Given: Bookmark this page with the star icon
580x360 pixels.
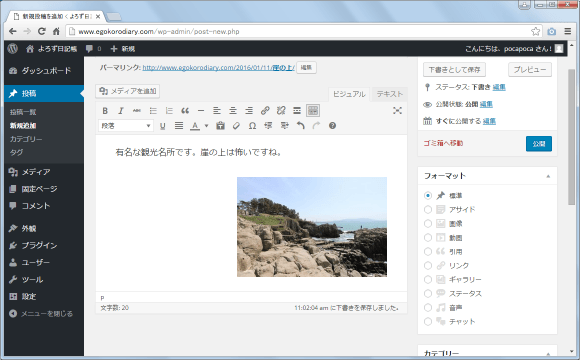Looking at the screenshot, I should pos(536,31).
